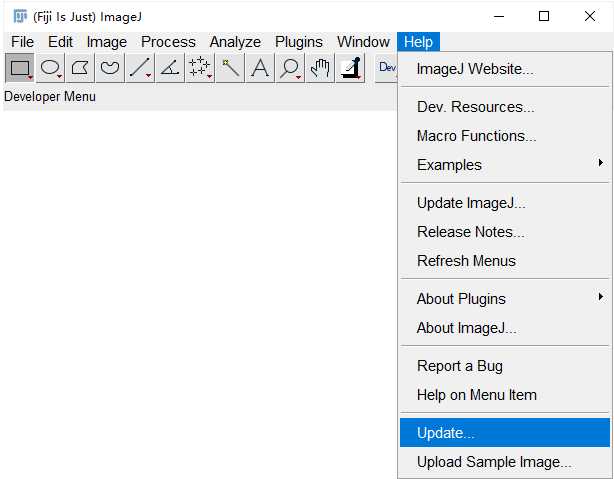Image resolution: width=614 pixels, height=479 pixels.
Task: Maximize the ImageJ window
Action: click(544, 16)
